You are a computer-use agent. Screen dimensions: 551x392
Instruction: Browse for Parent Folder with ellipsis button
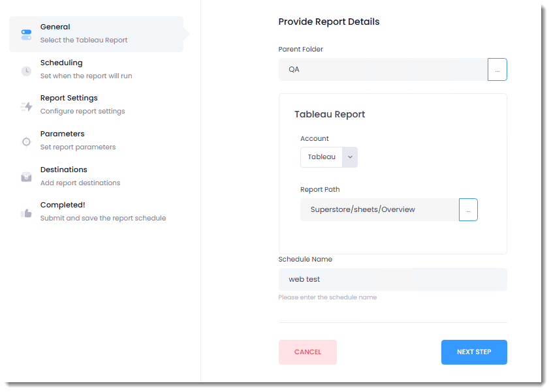(497, 69)
